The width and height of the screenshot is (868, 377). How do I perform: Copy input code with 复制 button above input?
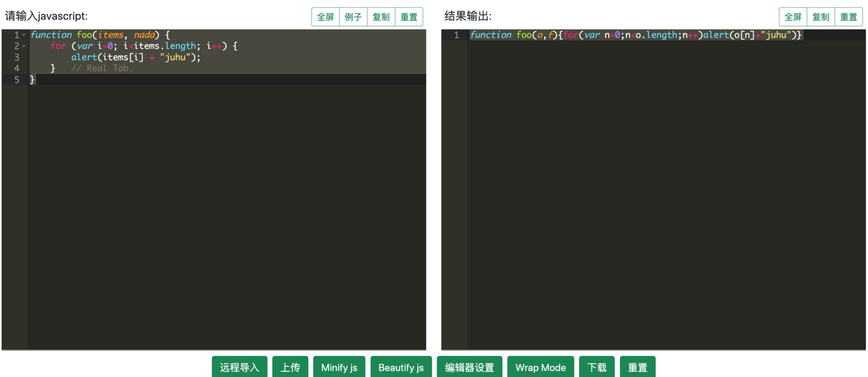381,17
